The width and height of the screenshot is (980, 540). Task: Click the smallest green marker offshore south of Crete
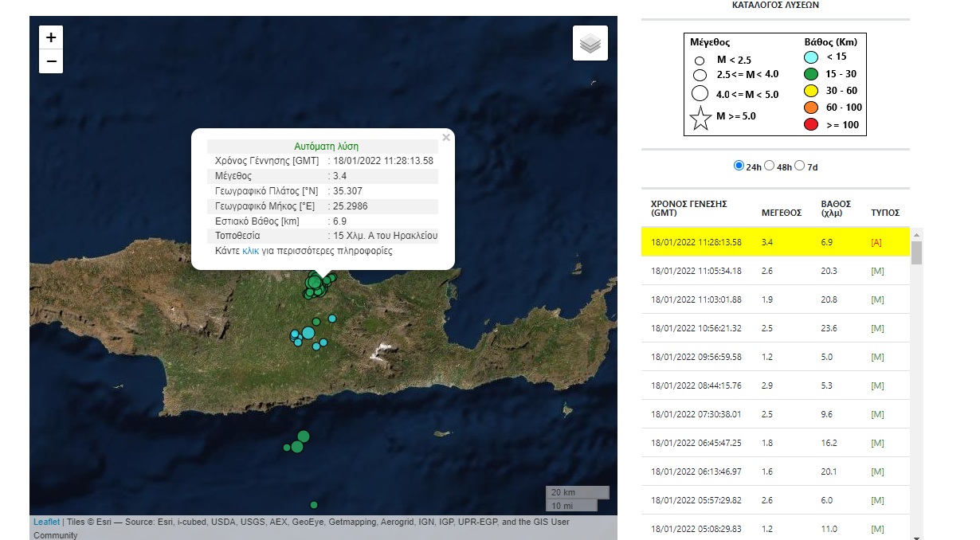(x=287, y=448)
